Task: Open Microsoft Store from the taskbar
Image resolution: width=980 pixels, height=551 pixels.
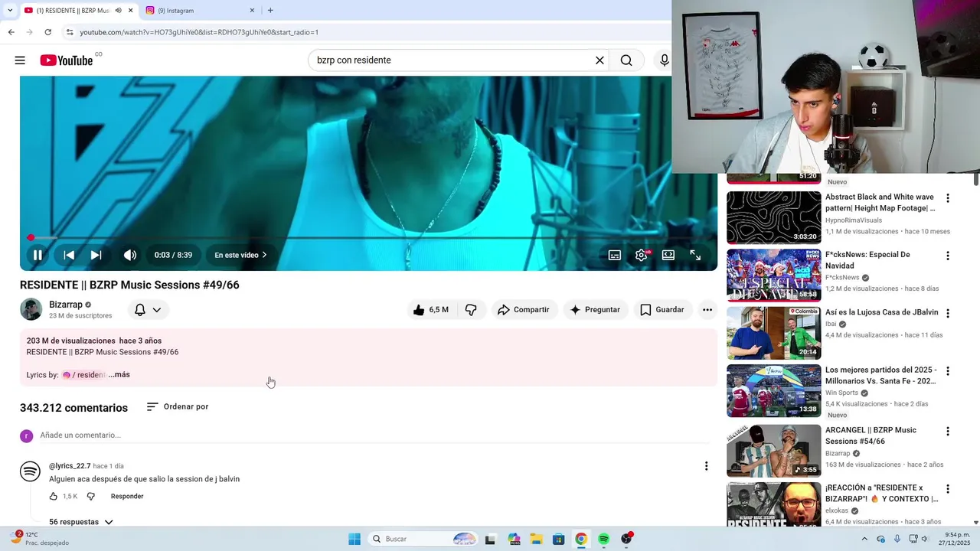Action: pyautogui.click(x=558, y=539)
